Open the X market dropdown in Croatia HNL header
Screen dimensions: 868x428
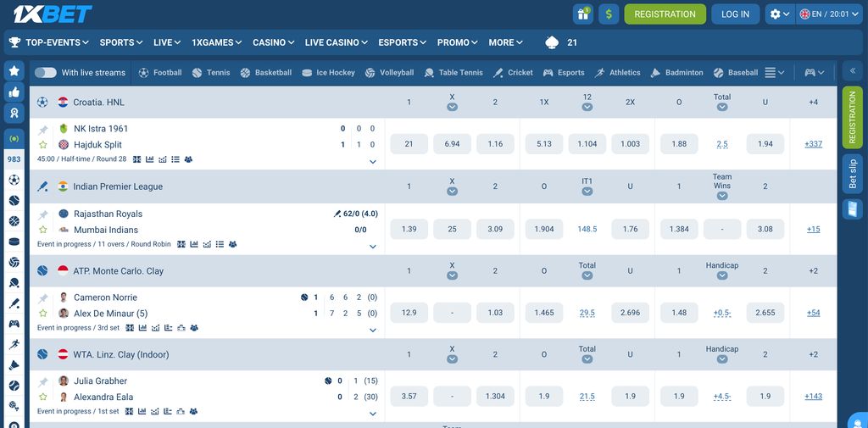coord(453,107)
